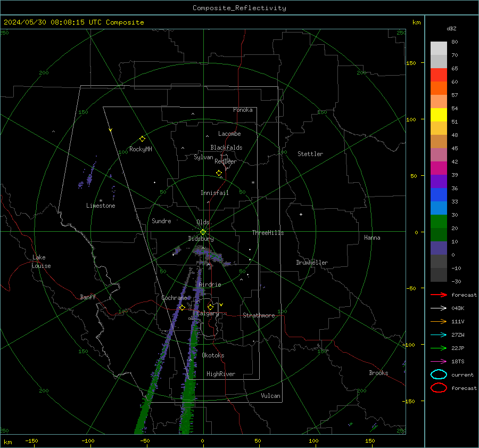Click the yellow radar site diamond at Olds
The image size is (479, 448).
click(203, 232)
